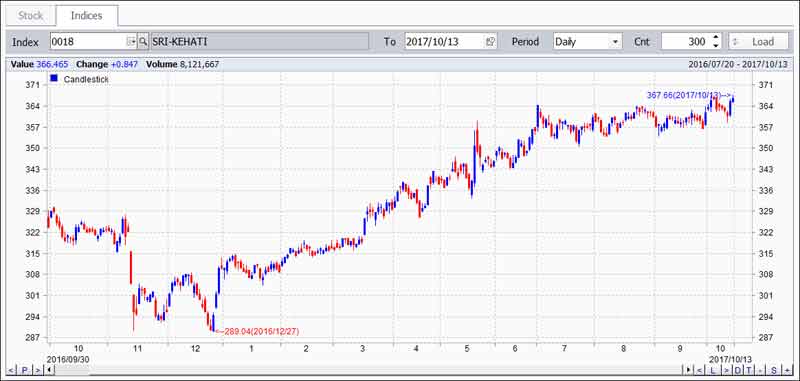Decrease Cnt with the down stepper arrow

pos(716,45)
